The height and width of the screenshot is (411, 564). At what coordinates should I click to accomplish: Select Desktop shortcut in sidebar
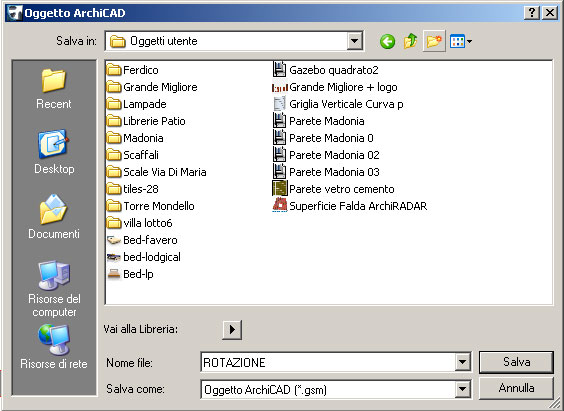tap(54, 152)
